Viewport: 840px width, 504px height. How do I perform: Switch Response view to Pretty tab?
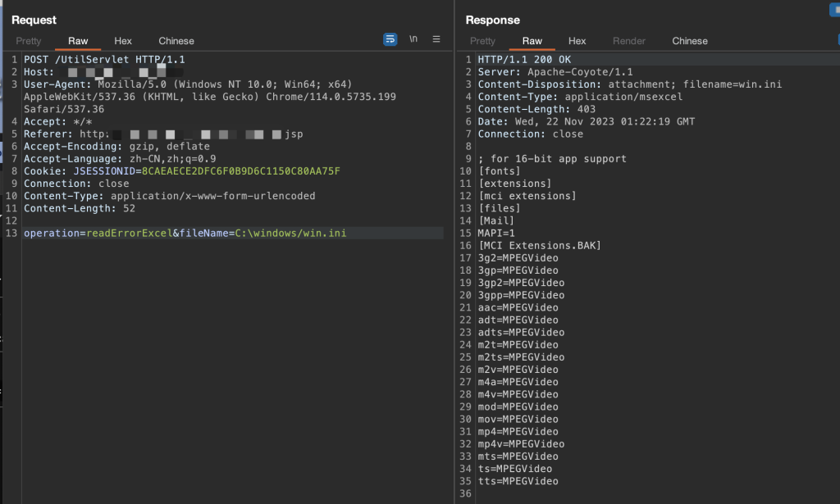[x=482, y=41]
